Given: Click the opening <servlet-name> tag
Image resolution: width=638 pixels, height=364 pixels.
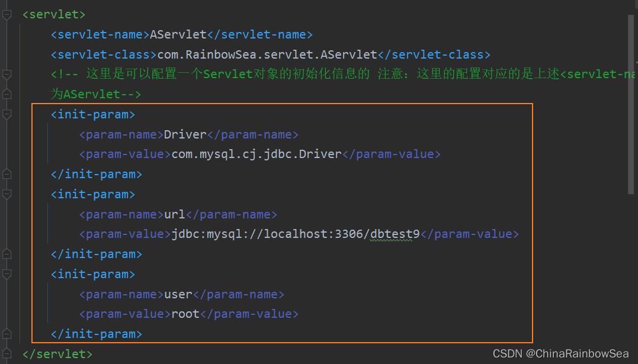Looking at the screenshot, I should 101,34.
